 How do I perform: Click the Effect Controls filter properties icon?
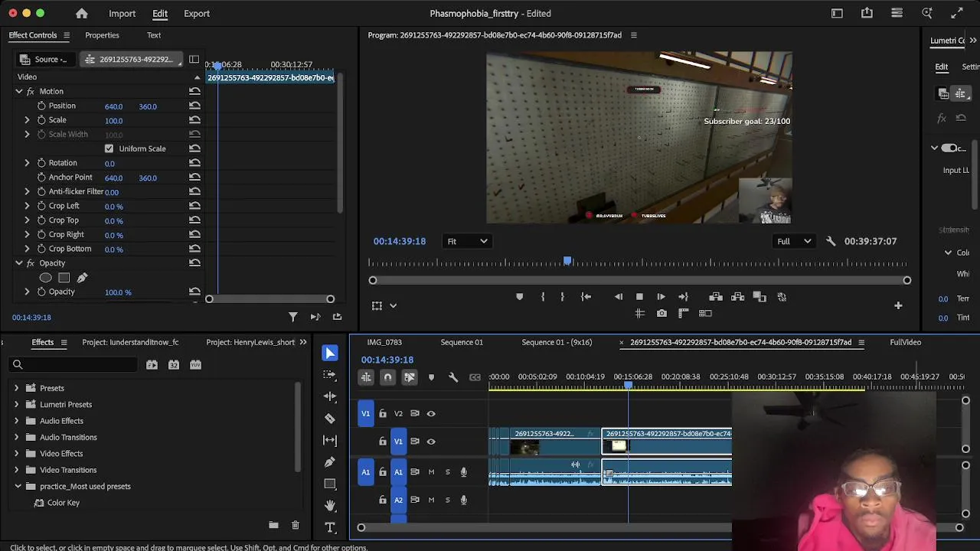292,317
